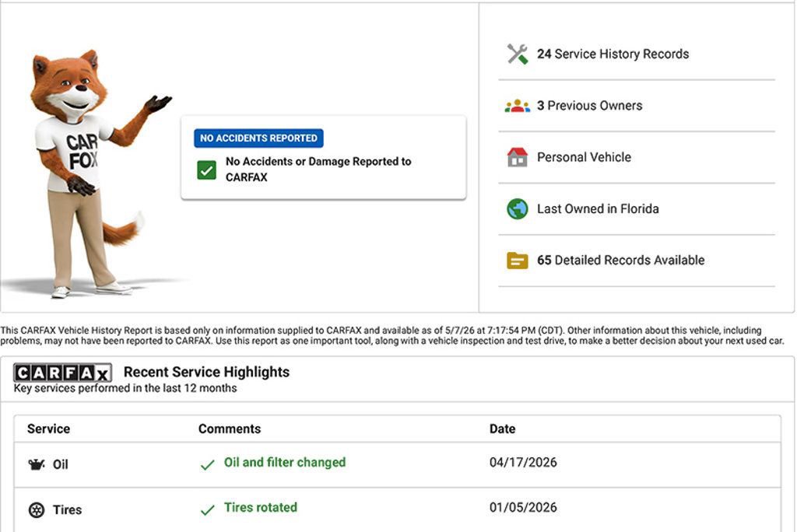Click the NO ACCIDENTS REPORTED blue badge
Viewport: 797px width, 532px height.
(x=258, y=138)
